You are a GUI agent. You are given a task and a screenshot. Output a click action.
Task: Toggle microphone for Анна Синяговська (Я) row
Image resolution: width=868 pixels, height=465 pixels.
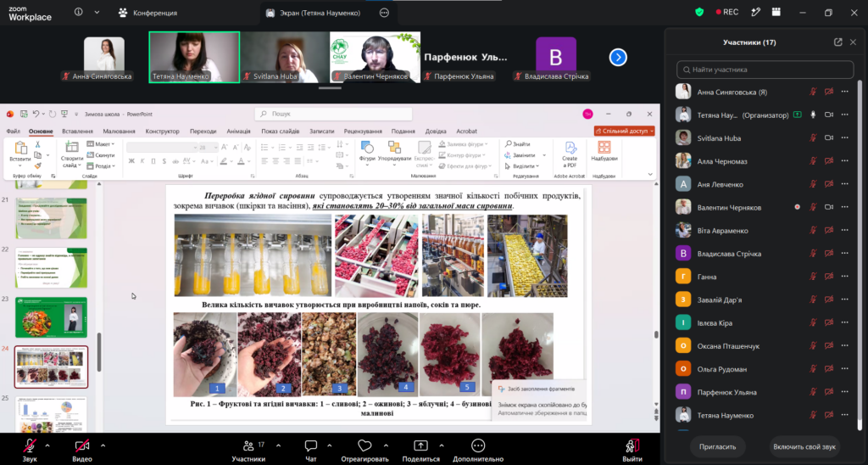pos(813,92)
